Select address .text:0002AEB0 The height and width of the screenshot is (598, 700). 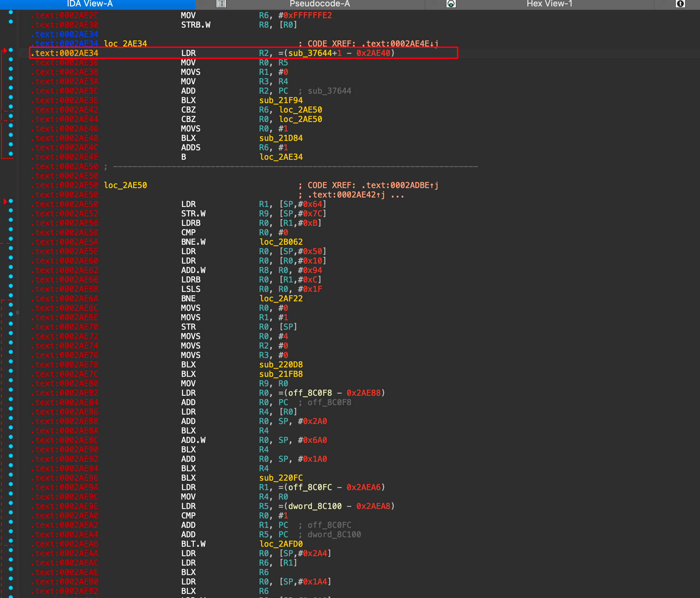click(64, 582)
